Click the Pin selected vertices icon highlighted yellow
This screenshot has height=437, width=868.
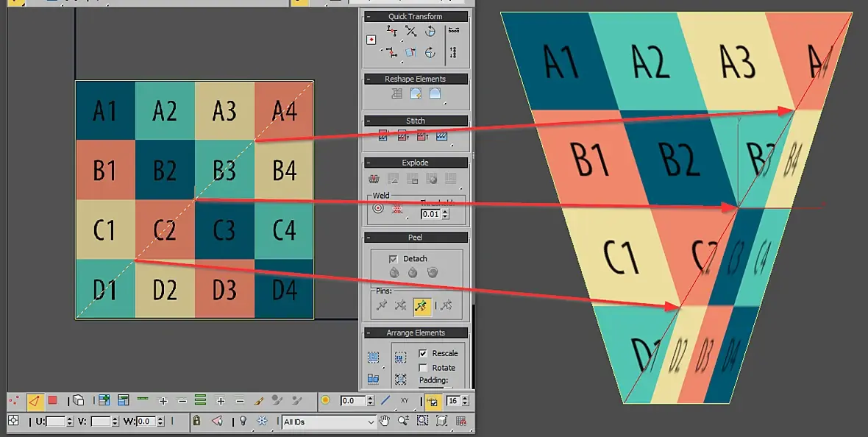421,305
